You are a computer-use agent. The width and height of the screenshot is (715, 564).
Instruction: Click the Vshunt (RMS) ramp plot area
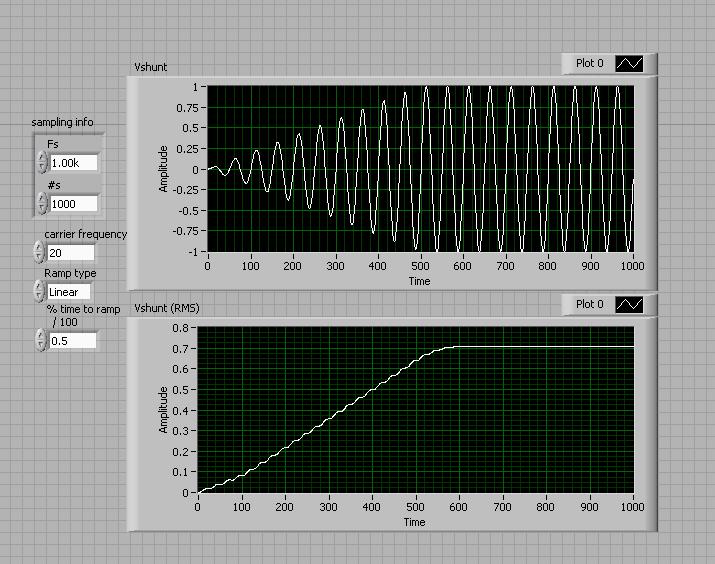click(415, 409)
